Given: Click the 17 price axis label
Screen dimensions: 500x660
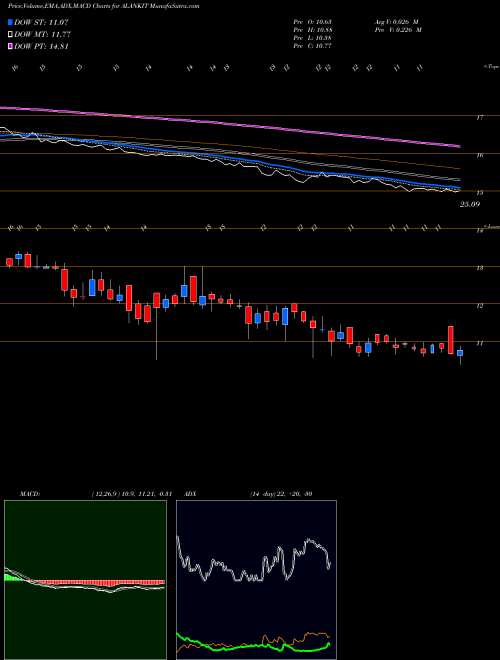Looking at the screenshot, I should point(479,117).
